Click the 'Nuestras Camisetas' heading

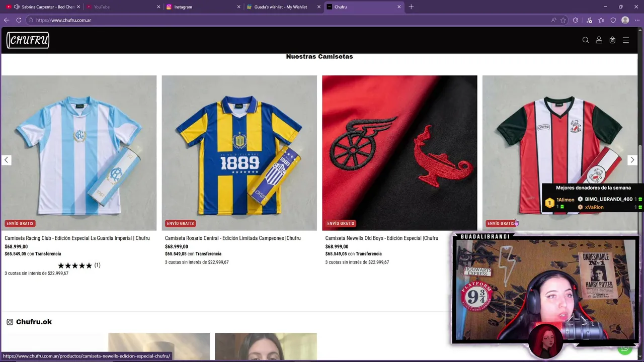(x=319, y=57)
